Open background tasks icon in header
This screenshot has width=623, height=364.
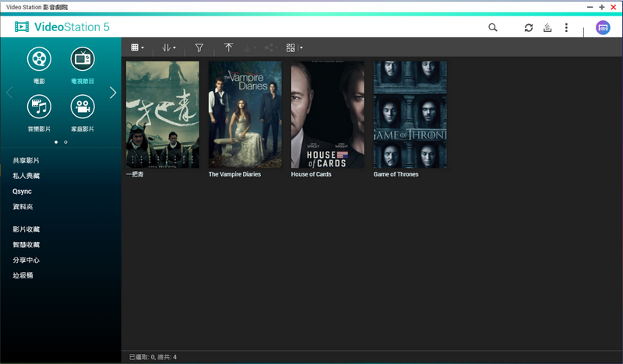(547, 27)
